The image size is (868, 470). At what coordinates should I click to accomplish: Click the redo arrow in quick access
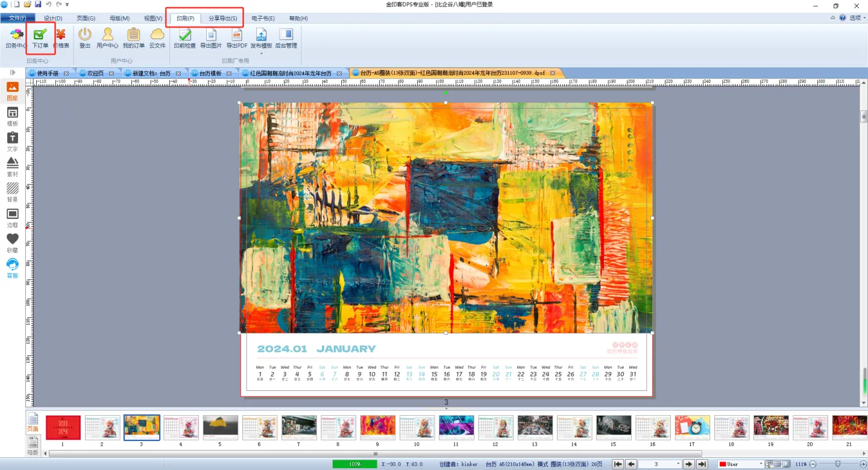point(58,4)
